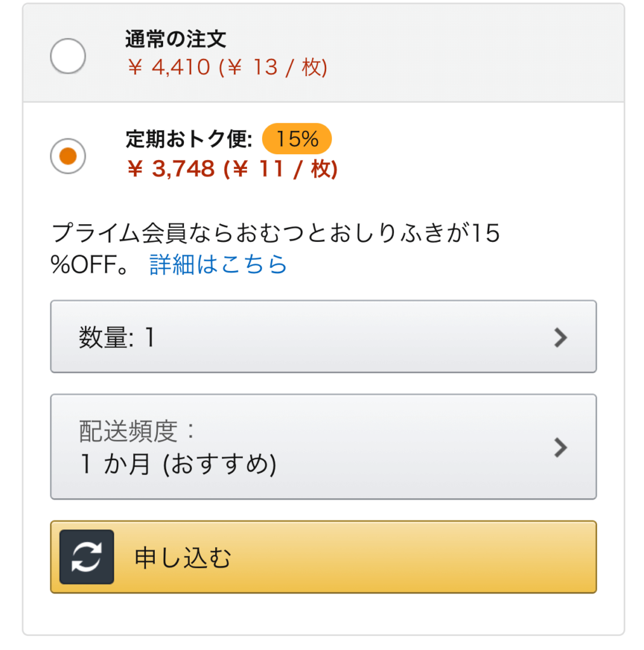The width and height of the screenshot is (644, 650).
Task: Open the 配送頻度 delivery frequency dropdown
Action: click(x=323, y=447)
